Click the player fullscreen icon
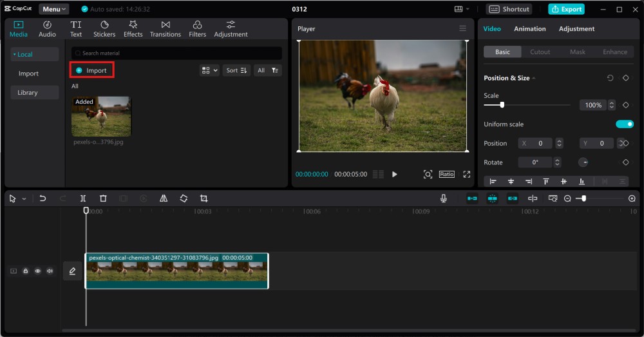 tap(466, 174)
